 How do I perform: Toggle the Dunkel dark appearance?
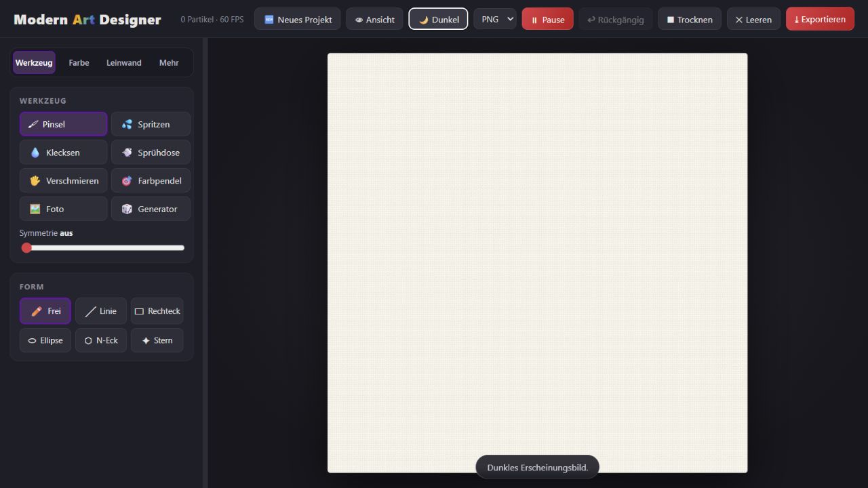[438, 19]
